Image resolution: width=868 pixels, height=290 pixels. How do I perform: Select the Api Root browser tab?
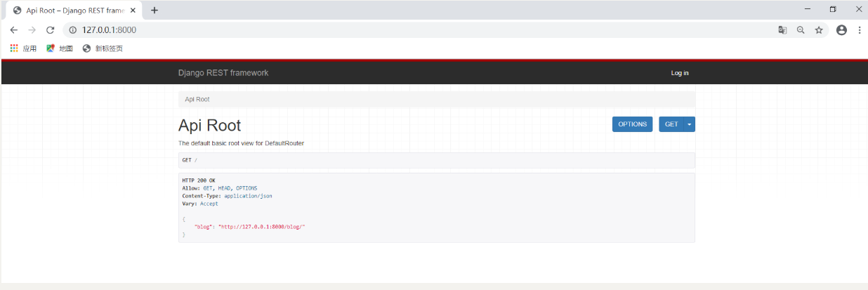[x=73, y=10]
